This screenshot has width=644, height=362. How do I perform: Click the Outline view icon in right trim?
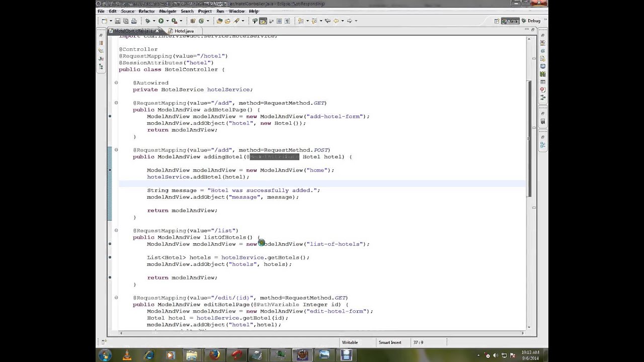click(542, 145)
